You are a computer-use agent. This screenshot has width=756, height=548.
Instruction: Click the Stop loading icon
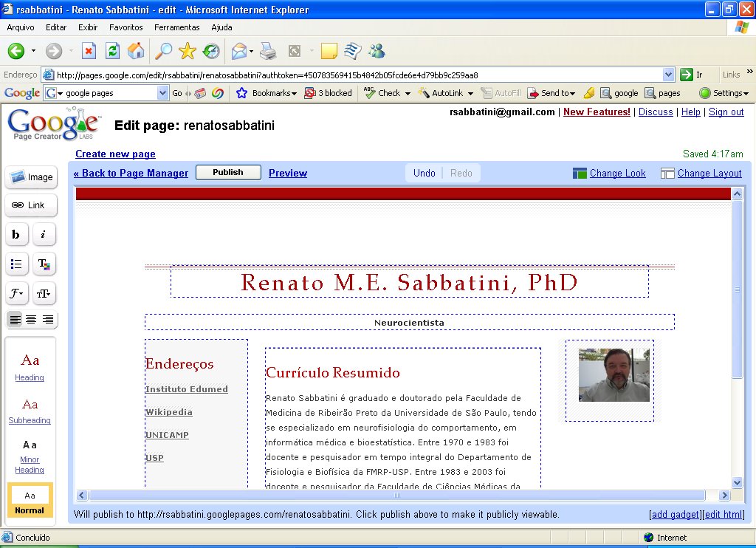pyautogui.click(x=89, y=51)
